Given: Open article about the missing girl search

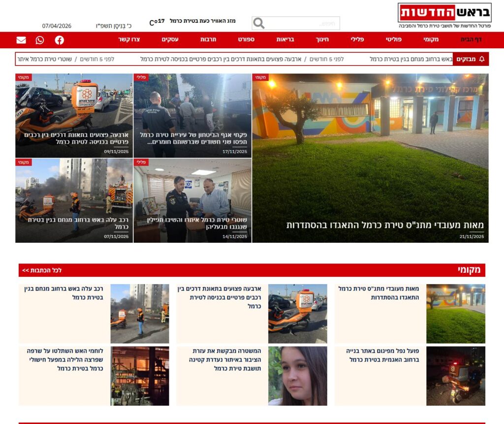Looking at the screenshot, I should [228, 359].
